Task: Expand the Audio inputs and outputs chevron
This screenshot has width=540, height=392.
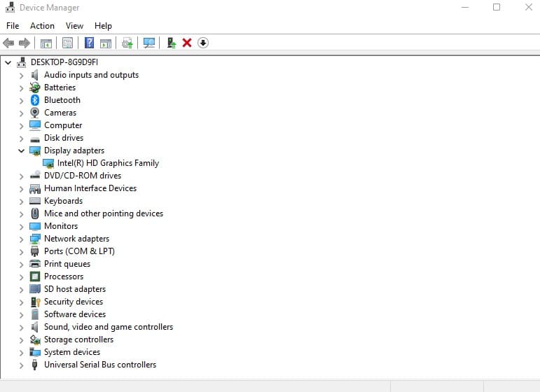Action: tap(21, 76)
